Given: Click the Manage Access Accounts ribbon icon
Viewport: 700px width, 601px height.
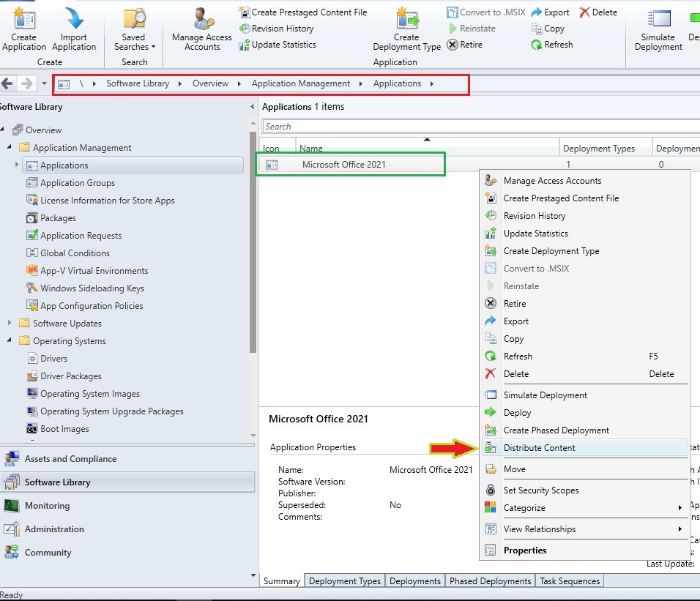Looking at the screenshot, I should pyautogui.click(x=202, y=29).
